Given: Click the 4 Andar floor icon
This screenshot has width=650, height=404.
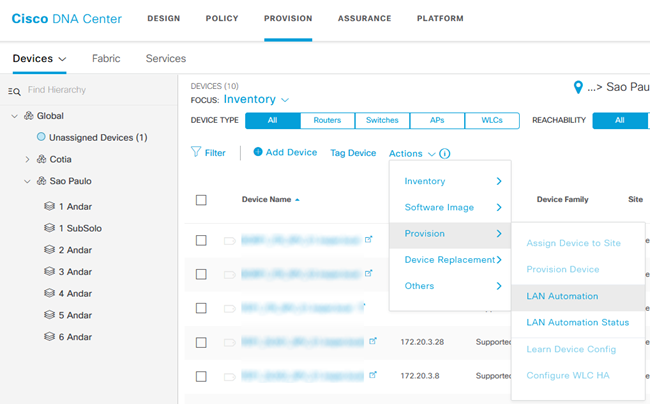Looking at the screenshot, I should [x=49, y=293].
